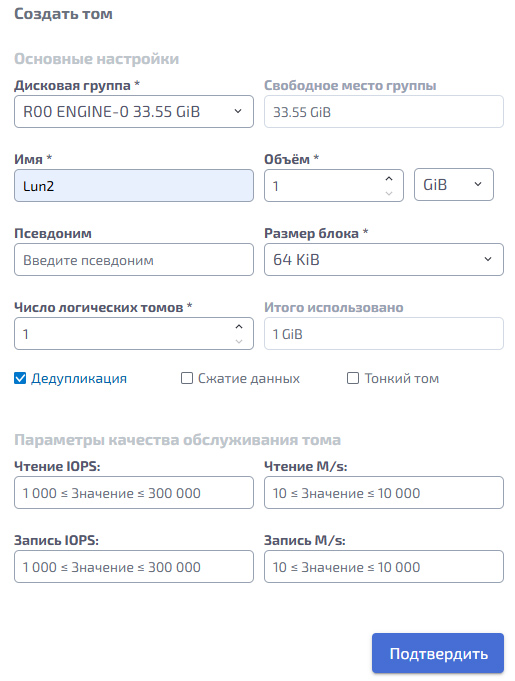Click the Дедупликация label text

[79, 378]
